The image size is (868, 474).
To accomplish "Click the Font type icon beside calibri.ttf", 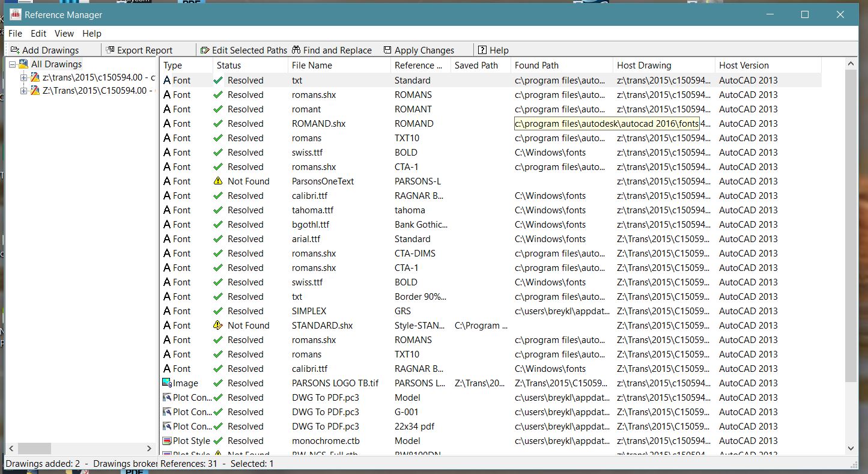I will tap(166, 195).
